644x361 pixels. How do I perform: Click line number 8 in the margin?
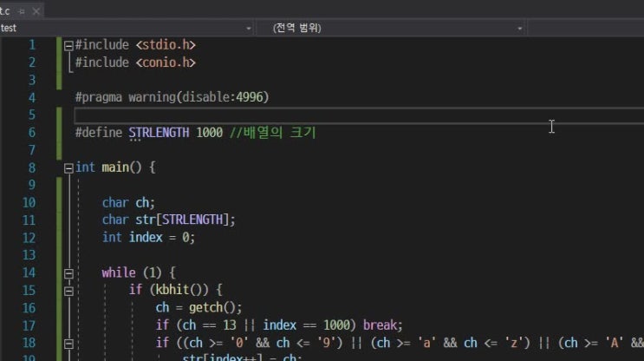[x=31, y=167]
